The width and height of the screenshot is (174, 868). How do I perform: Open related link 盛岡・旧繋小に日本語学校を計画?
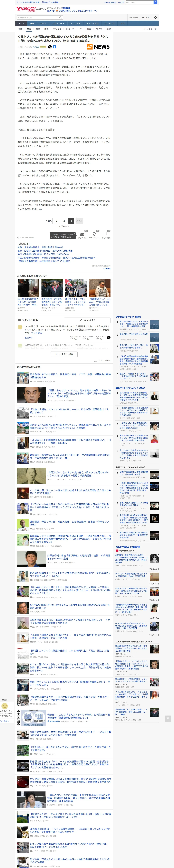point(45,251)
